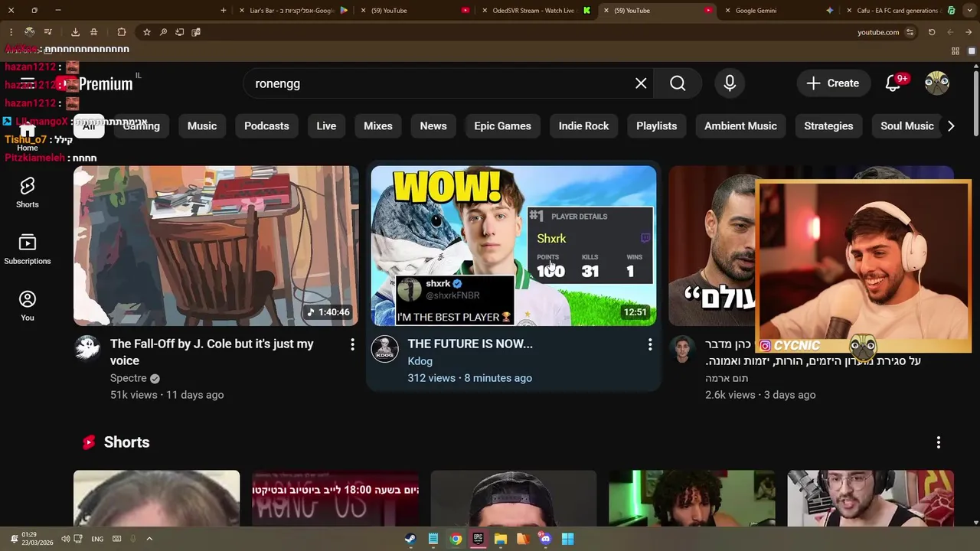Open the Kdog channel name link

click(420, 361)
